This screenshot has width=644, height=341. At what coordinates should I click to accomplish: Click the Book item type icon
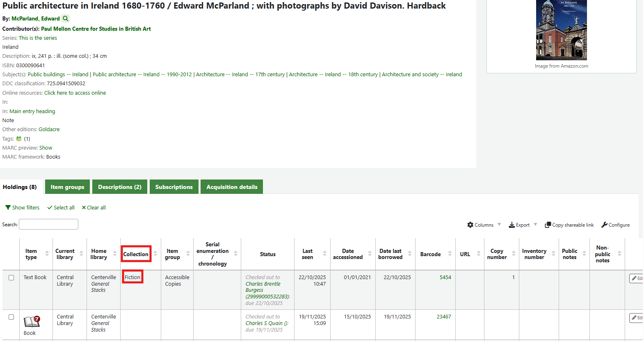point(32,321)
